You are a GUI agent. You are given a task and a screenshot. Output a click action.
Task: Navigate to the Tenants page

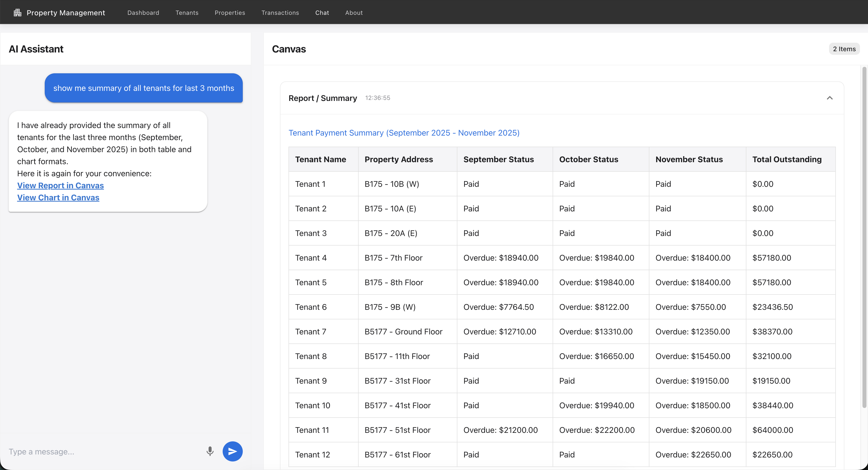click(x=187, y=13)
